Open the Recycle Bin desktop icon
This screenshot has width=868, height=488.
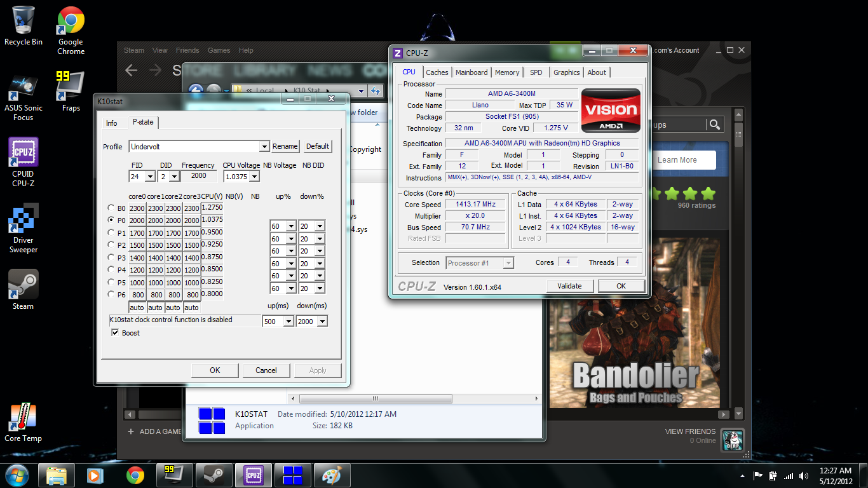point(24,25)
